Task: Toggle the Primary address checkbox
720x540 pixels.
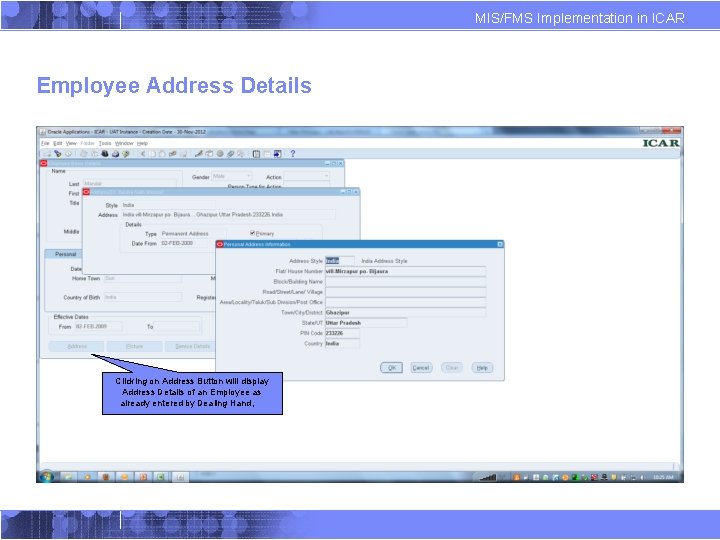Action: pyautogui.click(x=252, y=233)
